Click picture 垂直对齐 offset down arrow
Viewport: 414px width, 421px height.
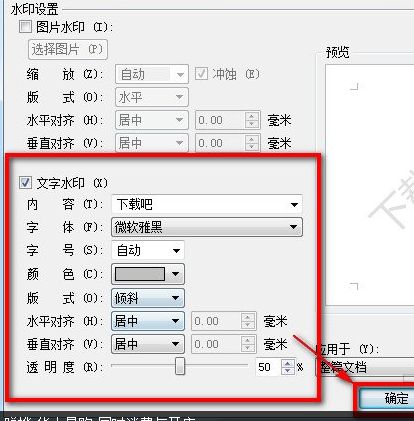click(252, 147)
